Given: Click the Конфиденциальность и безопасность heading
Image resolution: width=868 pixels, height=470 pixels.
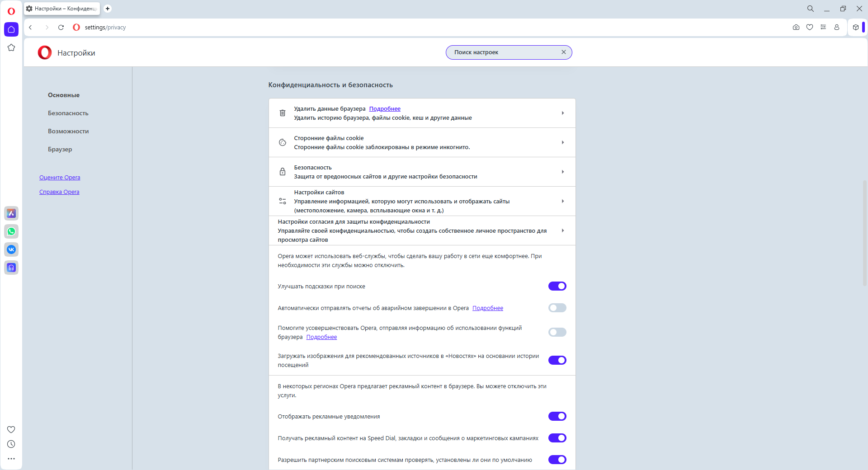Looking at the screenshot, I should click(x=330, y=85).
